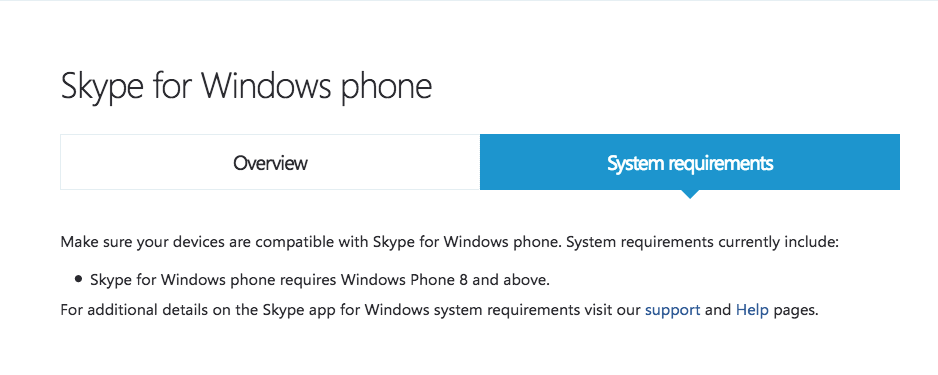The height and width of the screenshot is (375, 938).
Task: Click the Skype for Windows phone heading
Action: [246, 86]
